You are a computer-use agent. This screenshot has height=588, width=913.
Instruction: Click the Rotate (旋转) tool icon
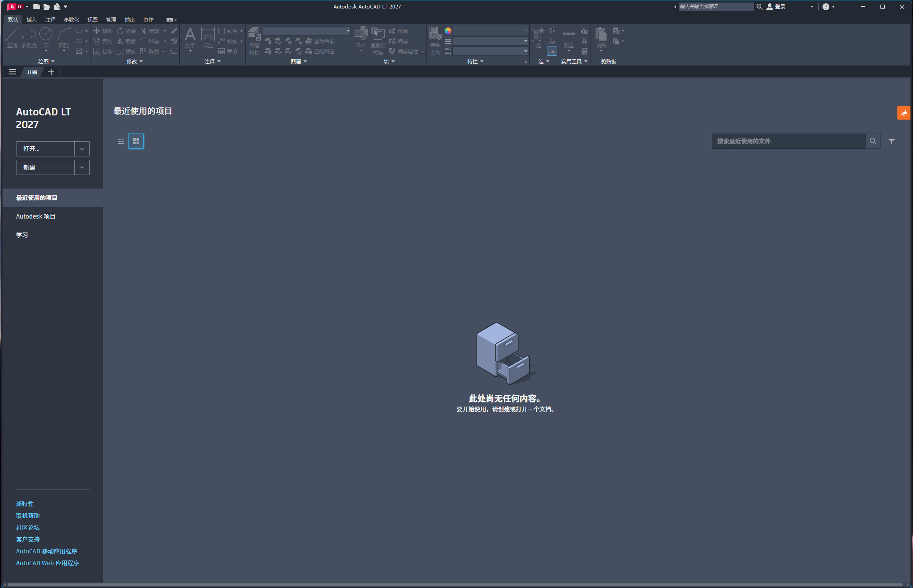click(120, 31)
